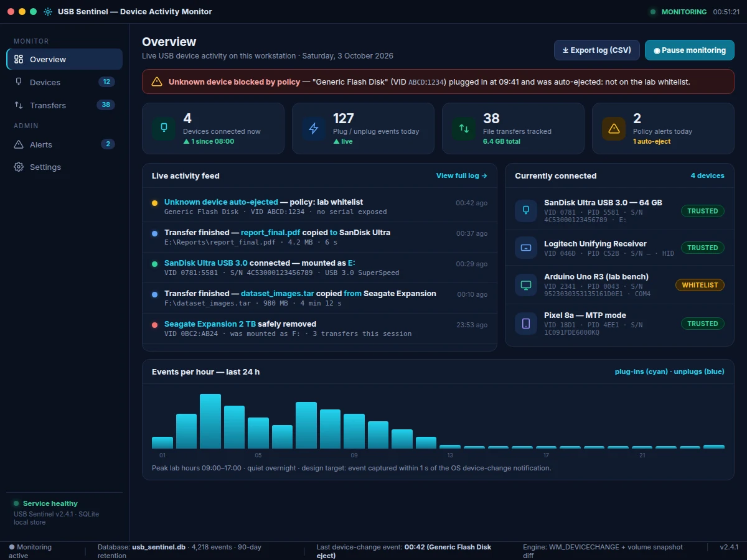Click the USB icon on Devices connected card
747x560 pixels.
(x=164, y=128)
